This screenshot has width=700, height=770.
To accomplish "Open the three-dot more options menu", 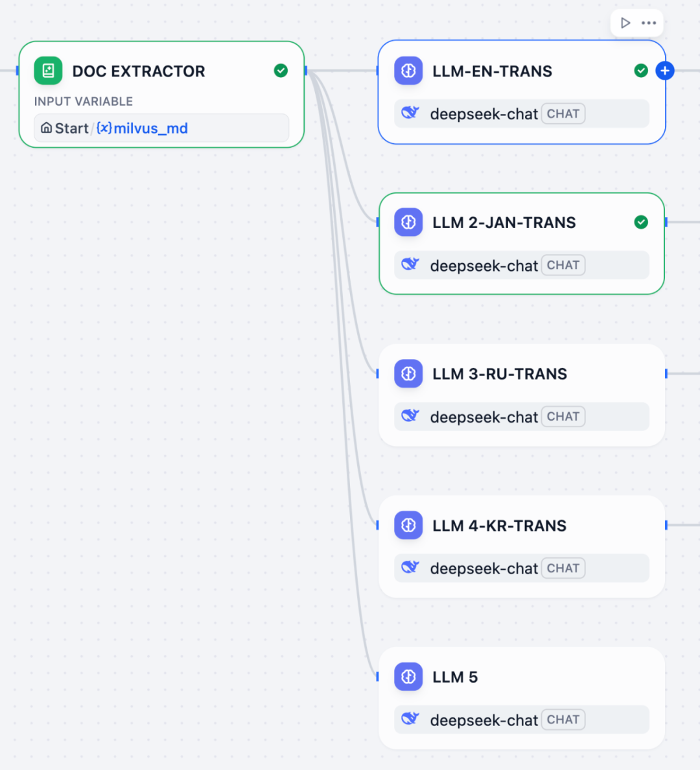I will (x=649, y=23).
